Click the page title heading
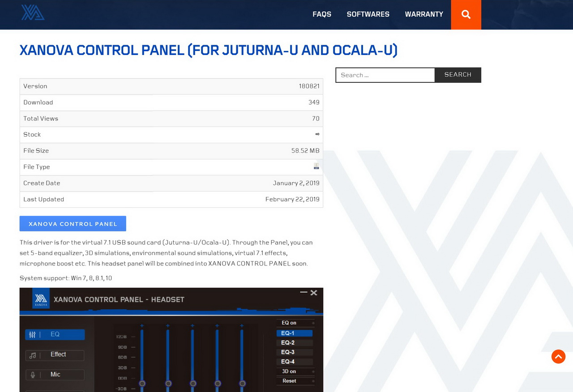573x392 pixels. tap(209, 50)
